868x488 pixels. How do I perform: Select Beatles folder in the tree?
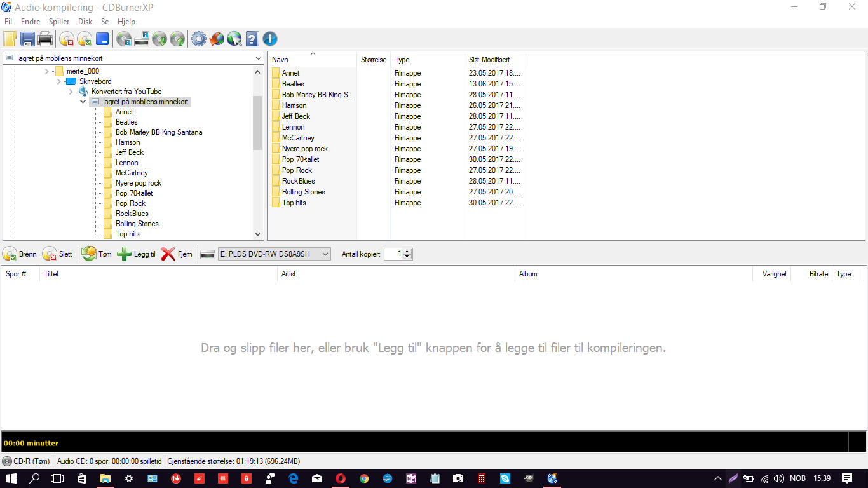[x=126, y=122]
